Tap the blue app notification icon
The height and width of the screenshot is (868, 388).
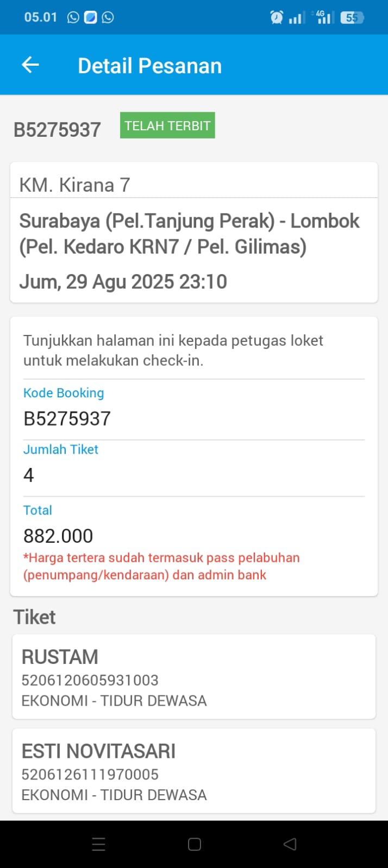point(91,17)
